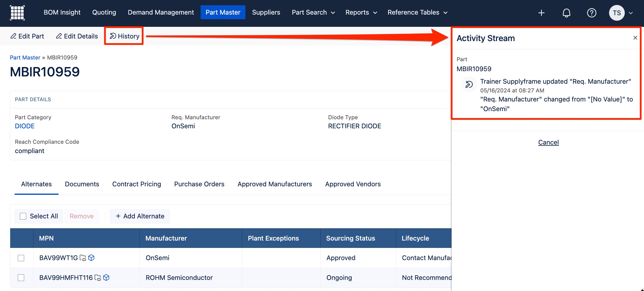Open the Suppliers page
Viewport: 644px width, 291px height.
pos(266,13)
